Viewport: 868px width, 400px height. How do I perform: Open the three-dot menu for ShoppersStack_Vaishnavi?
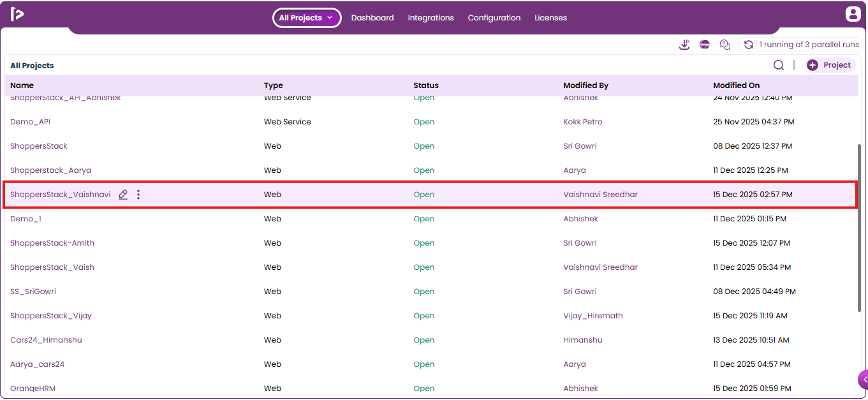coord(138,195)
